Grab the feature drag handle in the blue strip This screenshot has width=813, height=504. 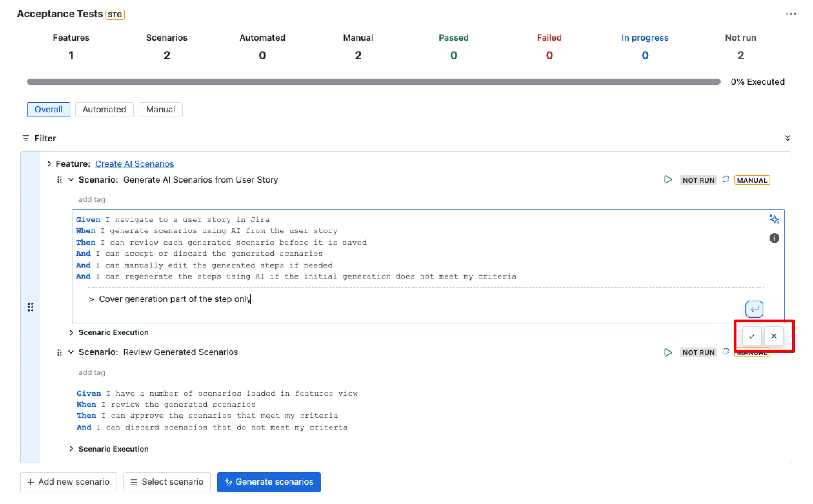pos(30,307)
